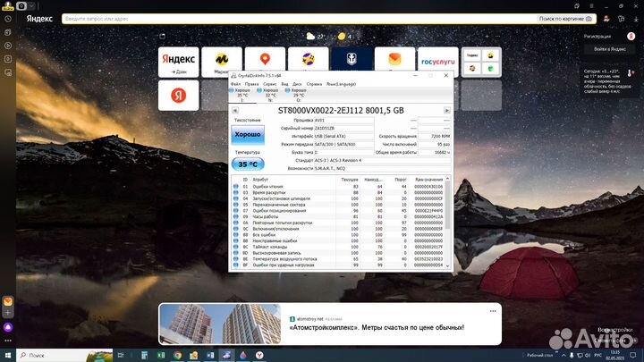Click the play icon in browser sidebar
This screenshot has width=644, height=362.
pyautogui.click(x=8, y=46)
